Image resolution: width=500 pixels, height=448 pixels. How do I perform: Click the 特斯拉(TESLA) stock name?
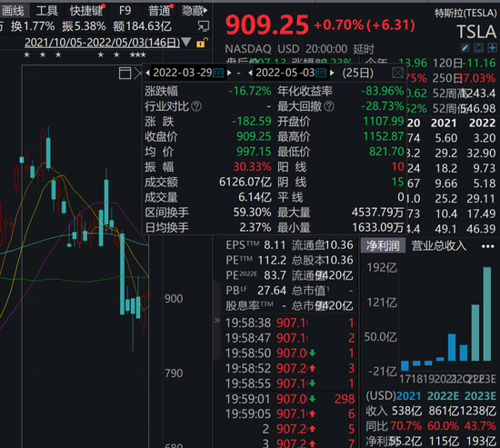[x=465, y=13]
